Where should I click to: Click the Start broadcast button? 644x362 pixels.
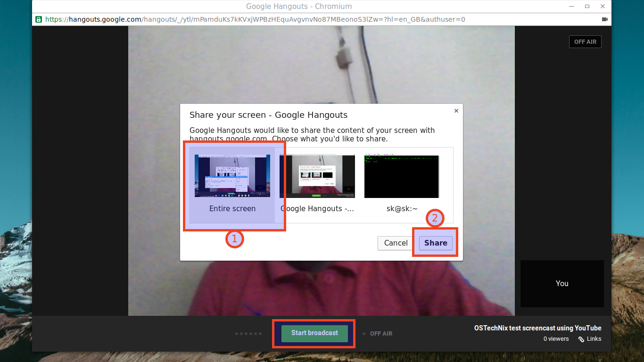click(x=314, y=333)
